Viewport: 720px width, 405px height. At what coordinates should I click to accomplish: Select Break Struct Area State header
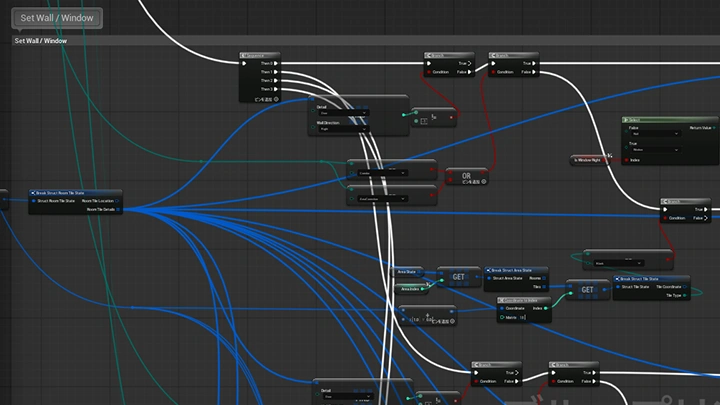tap(516, 270)
